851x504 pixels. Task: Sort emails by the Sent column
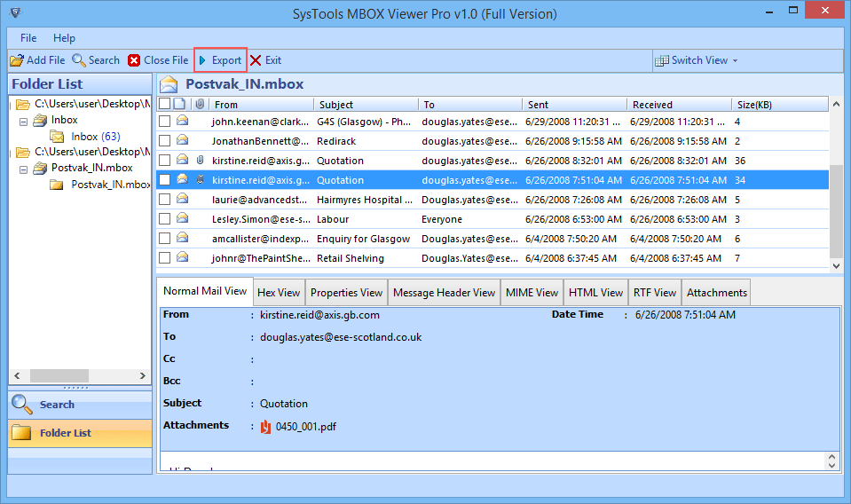tap(574, 104)
